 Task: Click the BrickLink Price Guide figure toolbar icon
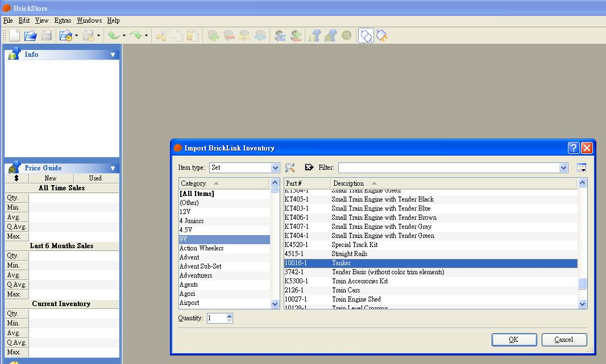point(331,36)
